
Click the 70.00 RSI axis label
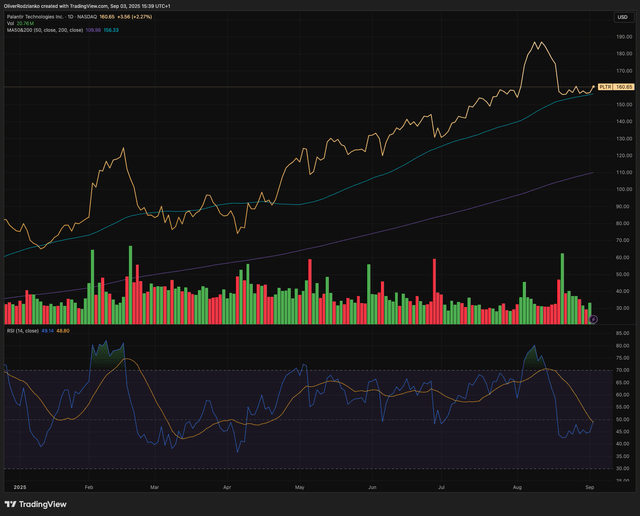pyautogui.click(x=622, y=370)
